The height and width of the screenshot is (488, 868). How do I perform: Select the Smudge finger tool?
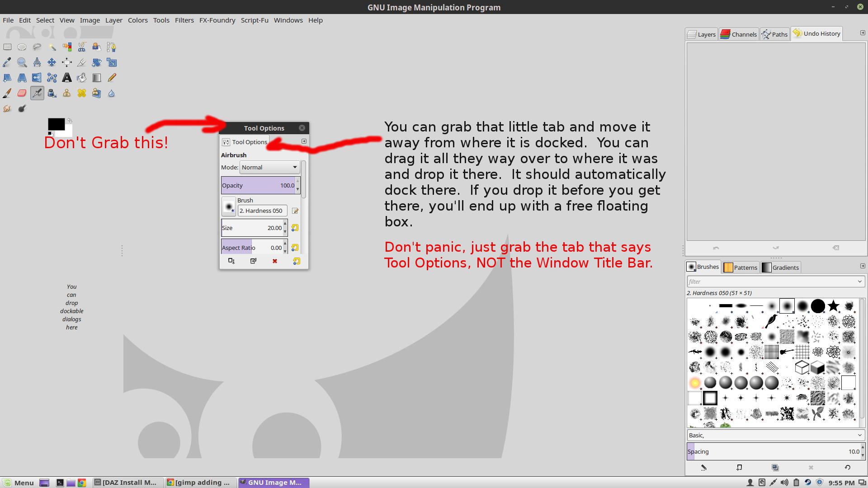click(x=7, y=108)
